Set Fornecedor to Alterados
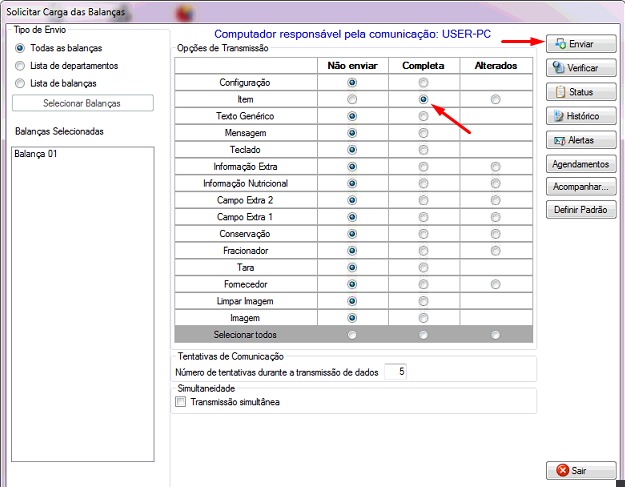This screenshot has width=625, height=487. pos(495,284)
